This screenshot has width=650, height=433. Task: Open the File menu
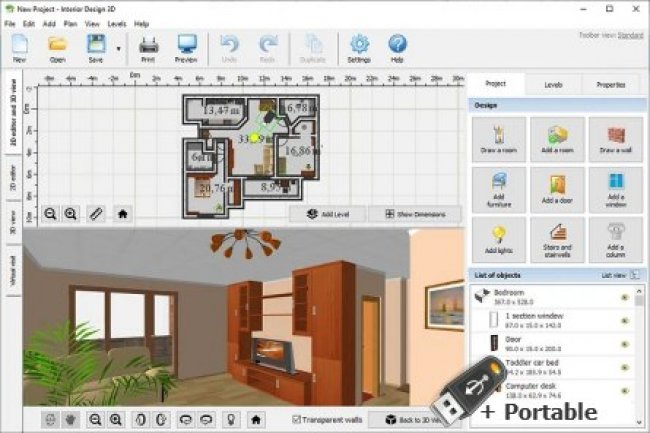pos(10,24)
